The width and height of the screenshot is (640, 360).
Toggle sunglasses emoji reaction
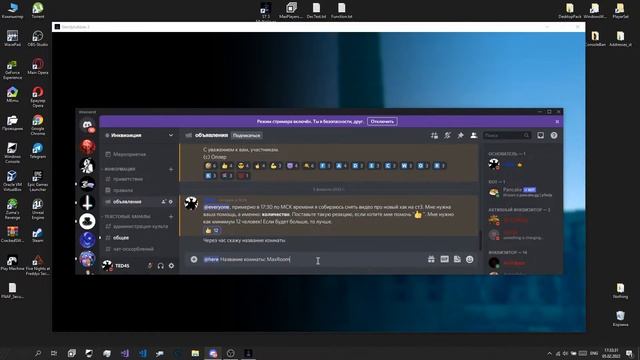[x=244, y=166]
